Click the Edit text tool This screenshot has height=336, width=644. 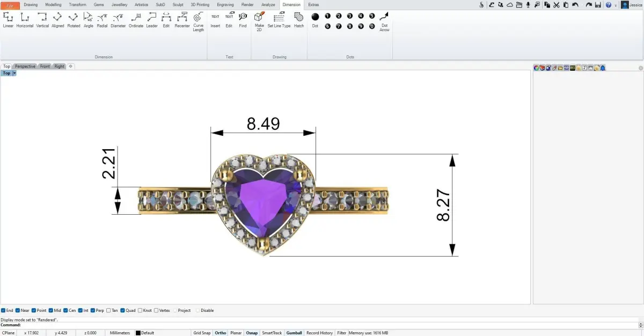[x=229, y=20]
